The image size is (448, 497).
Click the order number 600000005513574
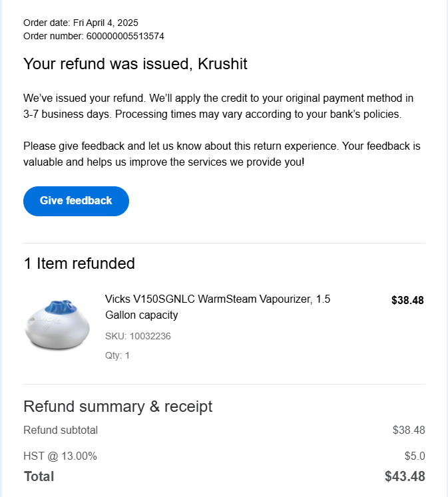click(x=125, y=36)
